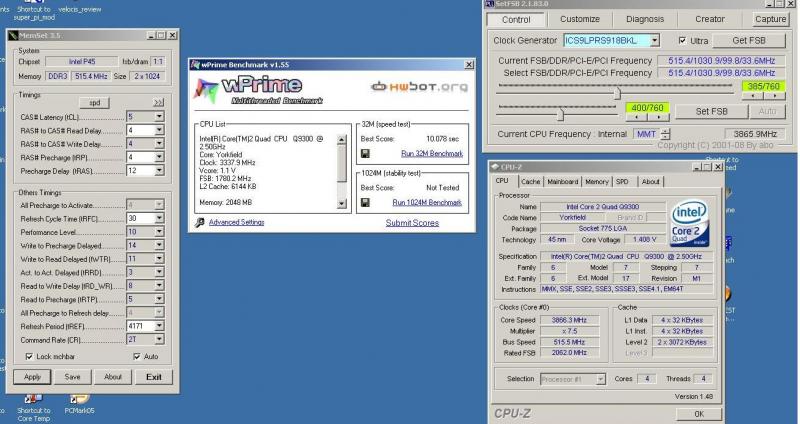Click the OK button in CPU-Z
800x424 pixels.
[699, 414]
